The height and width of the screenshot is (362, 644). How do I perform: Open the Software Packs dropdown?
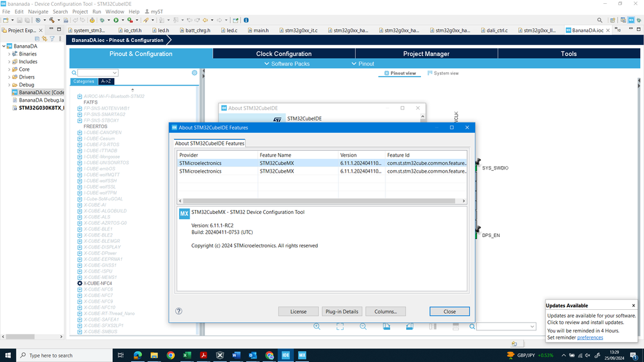tap(287, 64)
